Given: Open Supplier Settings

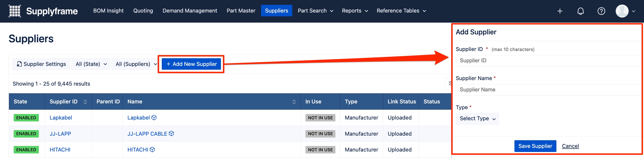Looking at the screenshot, I should pyautogui.click(x=41, y=64).
